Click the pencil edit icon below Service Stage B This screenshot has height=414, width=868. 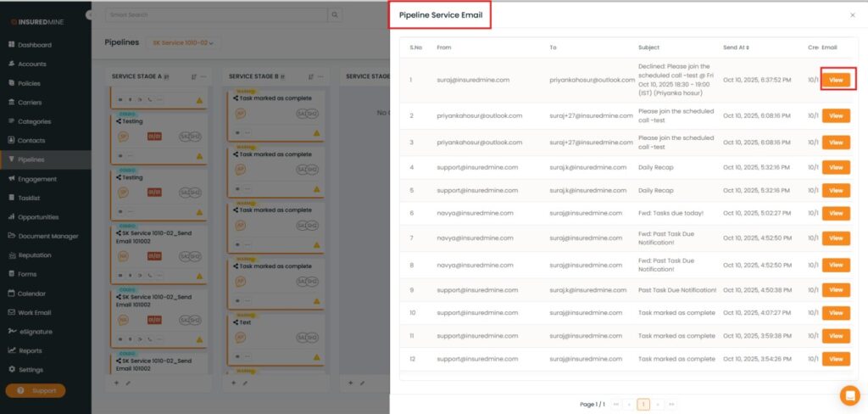pos(245,383)
